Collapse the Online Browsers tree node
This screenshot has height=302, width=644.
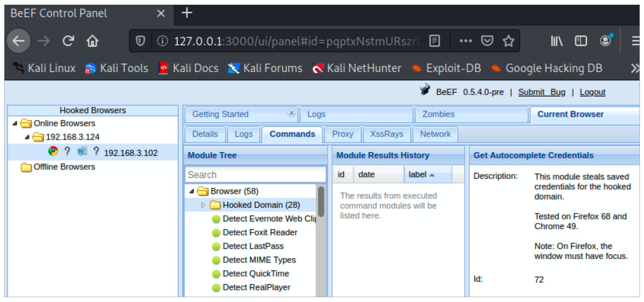15,123
